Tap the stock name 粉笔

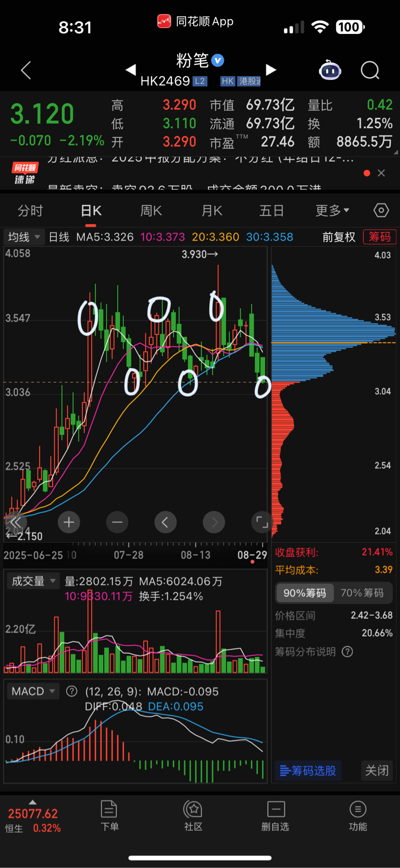pos(193,60)
